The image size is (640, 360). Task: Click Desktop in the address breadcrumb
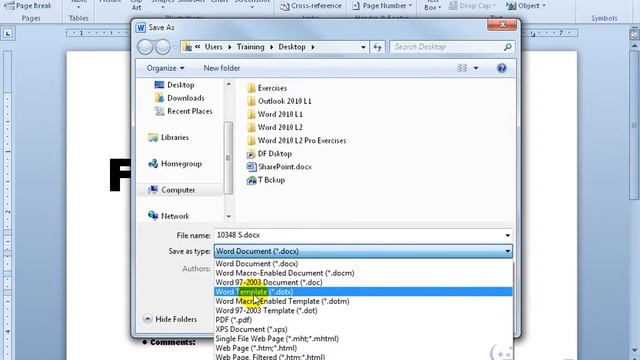[292, 47]
